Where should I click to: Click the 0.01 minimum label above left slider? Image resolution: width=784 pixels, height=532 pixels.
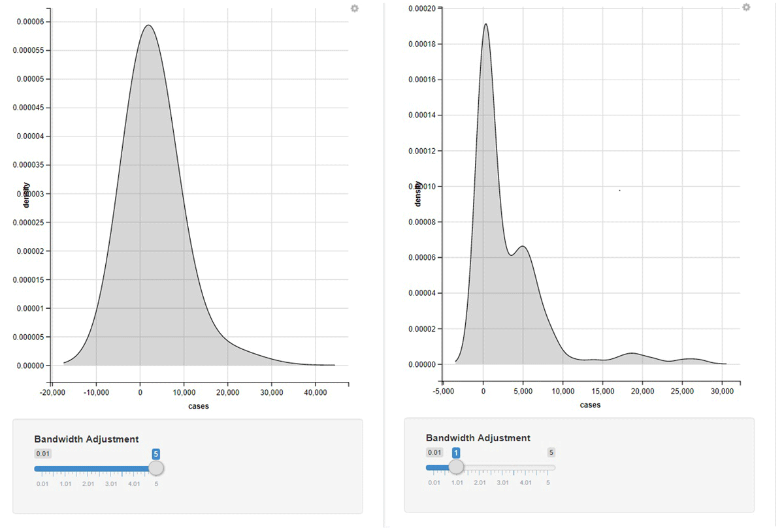[42, 454]
